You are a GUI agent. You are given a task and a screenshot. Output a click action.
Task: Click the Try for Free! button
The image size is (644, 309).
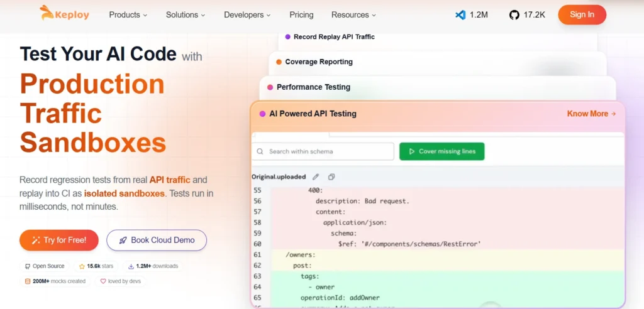click(x=58, y=240)
